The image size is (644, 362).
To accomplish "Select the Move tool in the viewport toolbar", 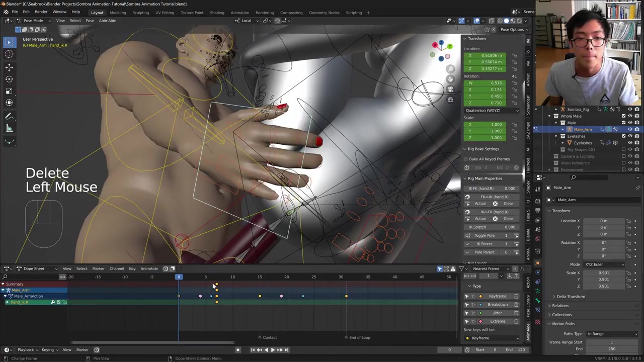I will tap(9, 67).
